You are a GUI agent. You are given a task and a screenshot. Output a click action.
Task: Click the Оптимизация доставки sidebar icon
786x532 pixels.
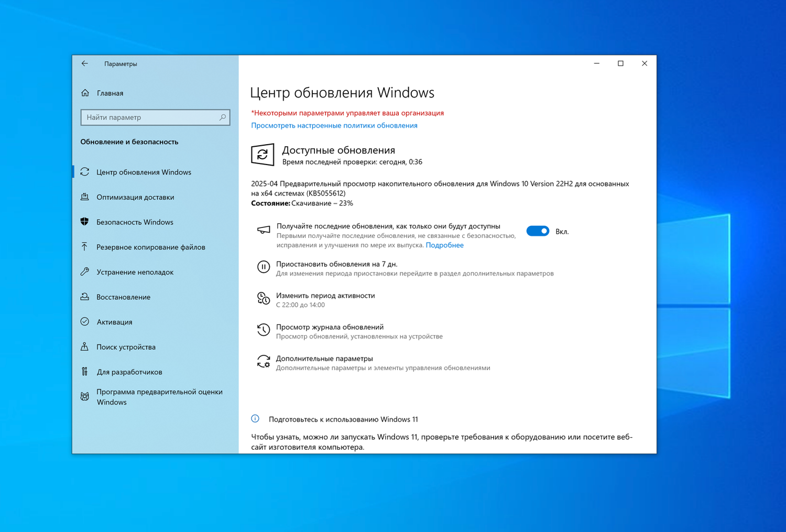[x=85, y=197]
